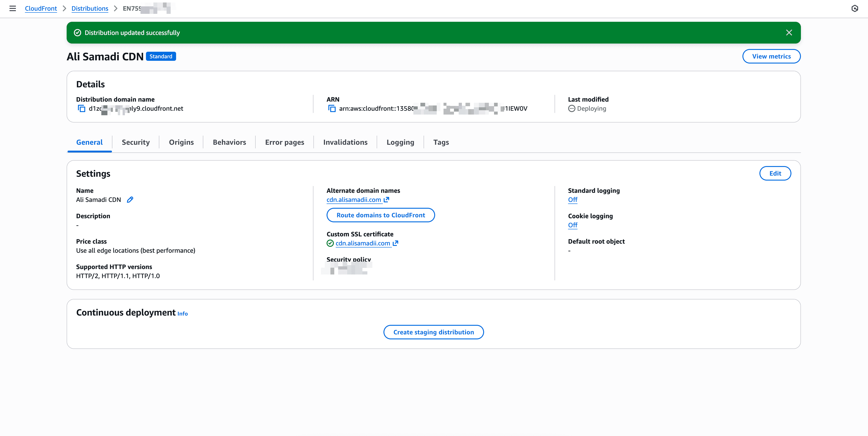Open the Behaviors tab
868x436 pixels.
coord(229,142)
